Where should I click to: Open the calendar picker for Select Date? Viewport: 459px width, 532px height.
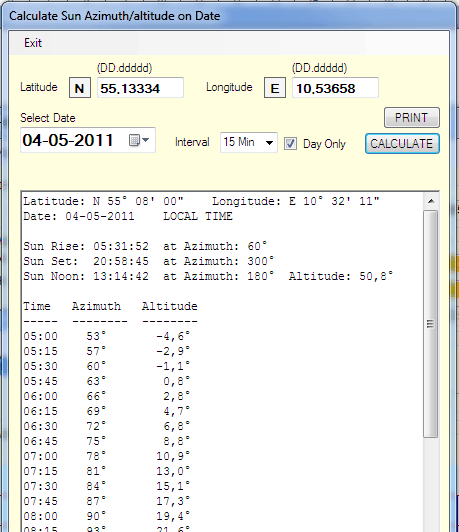pos(139,140)
